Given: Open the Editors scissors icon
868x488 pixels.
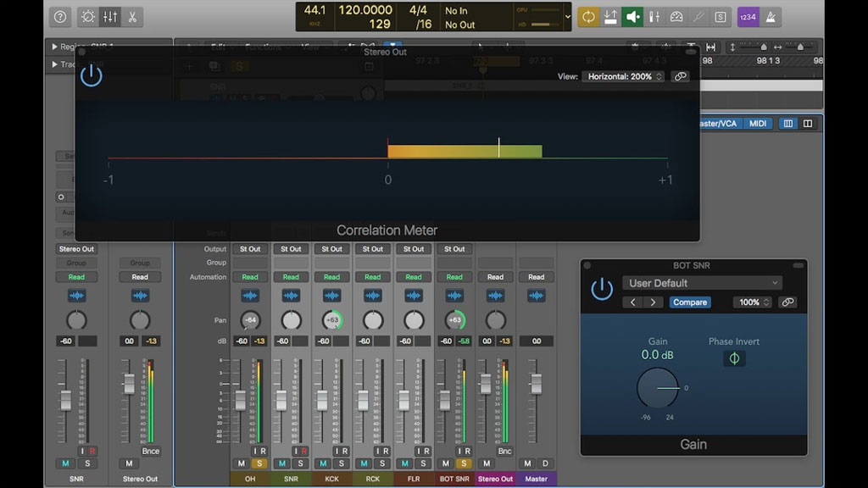Looking at the screenshot, I should 132,17.
